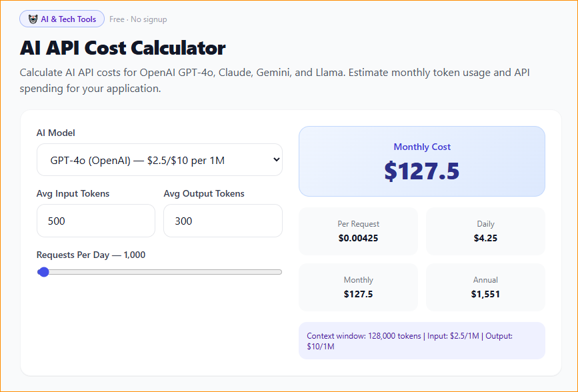Viewport: 578px width, 392px height.
Task: Click the AI Model field label
Action: coord(56,133)
